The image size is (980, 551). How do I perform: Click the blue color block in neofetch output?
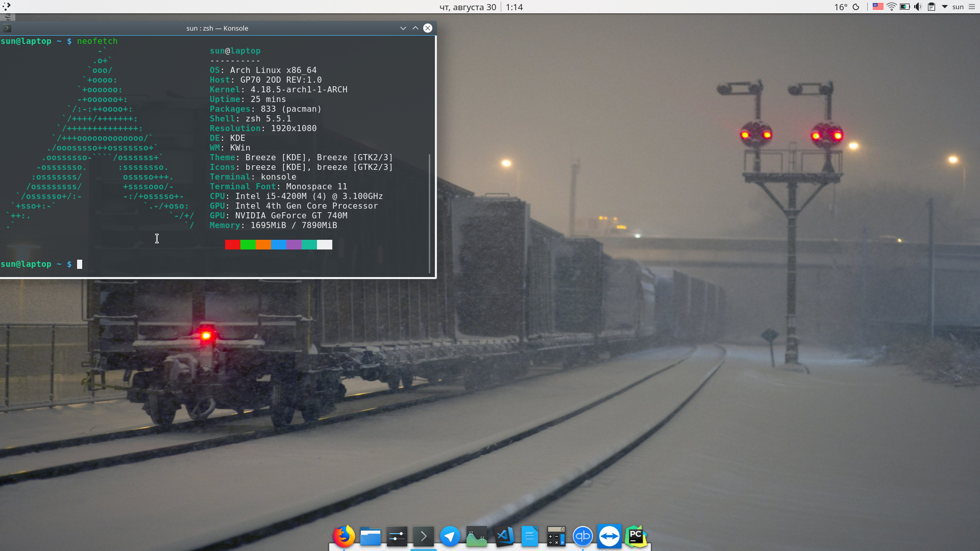[279, 244]
